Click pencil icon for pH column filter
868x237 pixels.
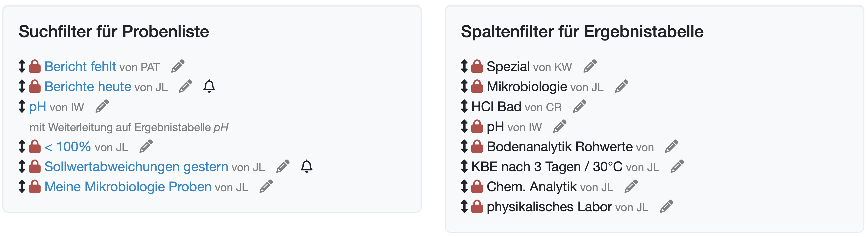pyautogui.click(x=560, y=127)
